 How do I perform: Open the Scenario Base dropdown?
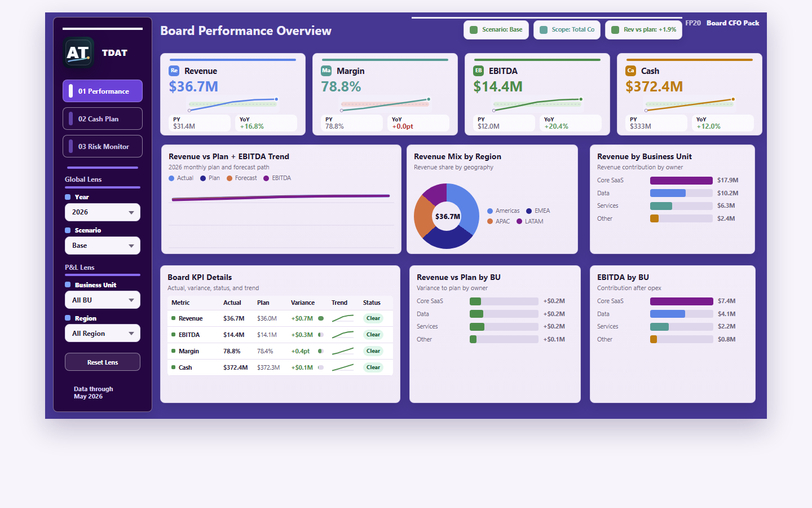click(x=103, y=246)
